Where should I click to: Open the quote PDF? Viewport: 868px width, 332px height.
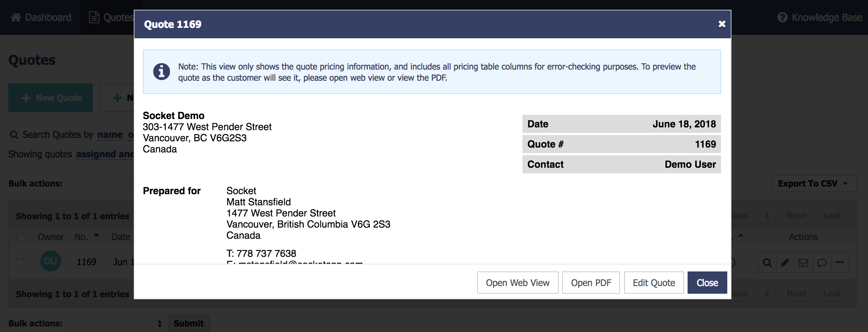(591, 283)
